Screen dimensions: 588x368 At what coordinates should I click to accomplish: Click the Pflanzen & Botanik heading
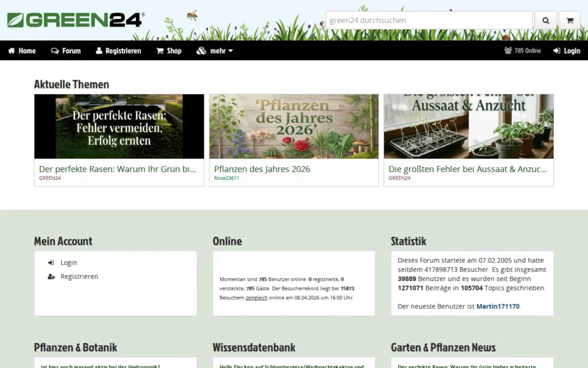(x=76, y=348)
